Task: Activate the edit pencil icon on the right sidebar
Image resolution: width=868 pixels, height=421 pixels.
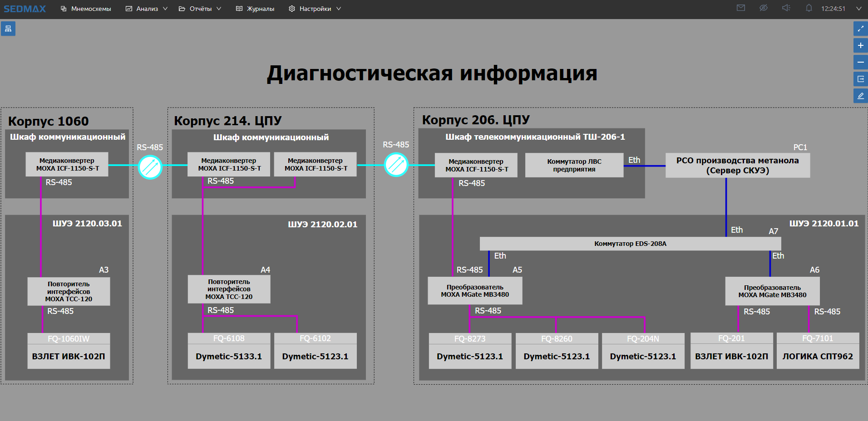Action: click(860, 95)
